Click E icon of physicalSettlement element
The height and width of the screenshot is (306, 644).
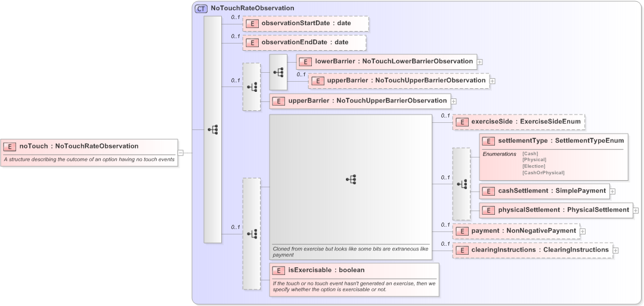coord(489,210)
